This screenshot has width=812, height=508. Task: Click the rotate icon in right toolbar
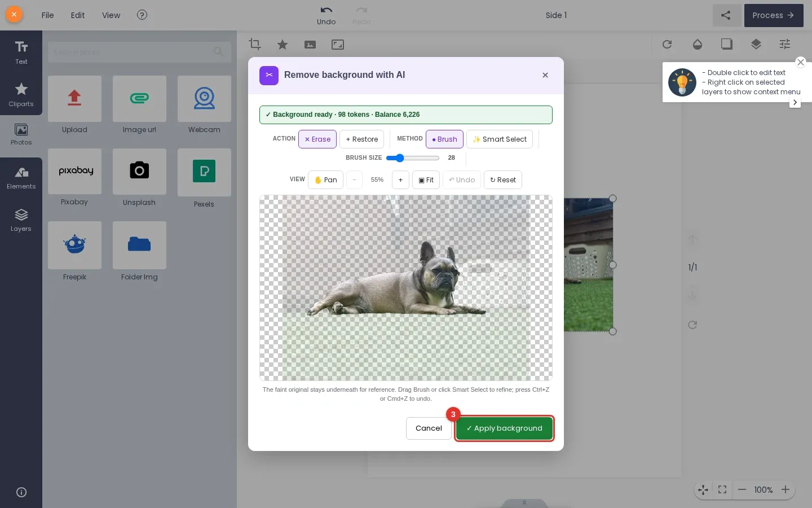(667, 44)
